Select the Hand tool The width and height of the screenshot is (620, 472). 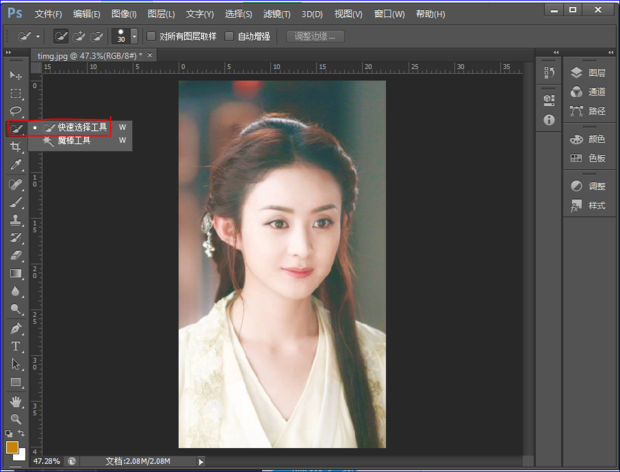click(16, 402)
